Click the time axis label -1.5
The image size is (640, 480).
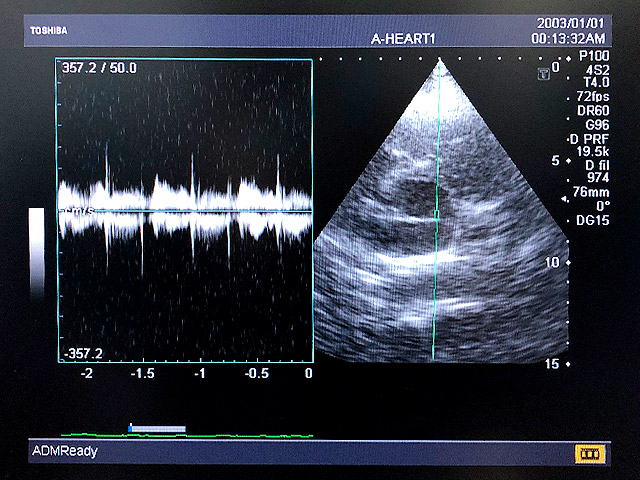click(x=142, y=373)
